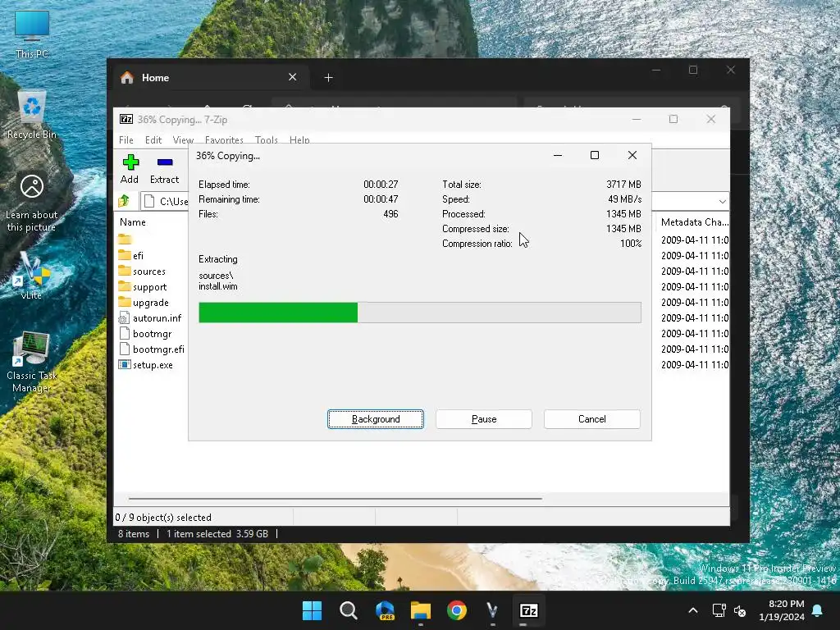Maximize the 36% Copying dialog

[595, 155]
